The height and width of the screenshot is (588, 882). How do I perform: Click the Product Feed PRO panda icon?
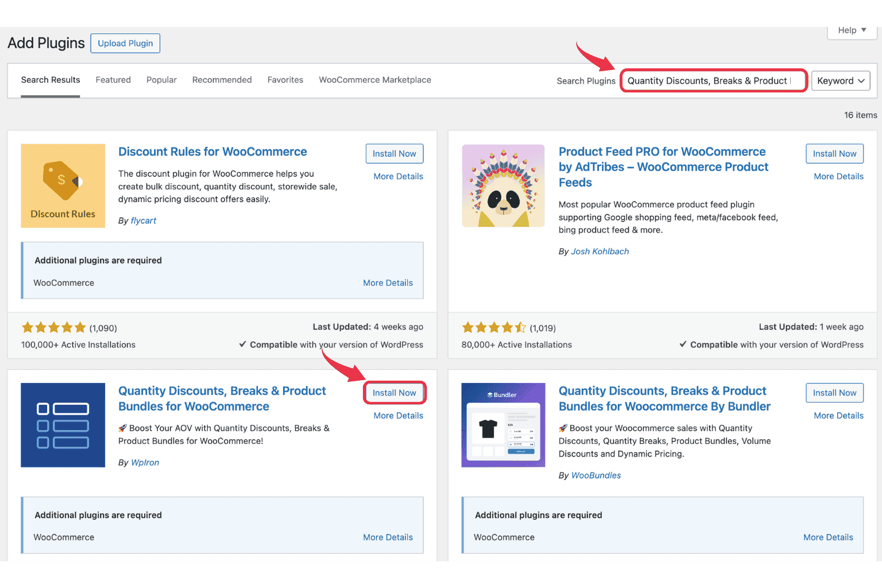point(503,185)
